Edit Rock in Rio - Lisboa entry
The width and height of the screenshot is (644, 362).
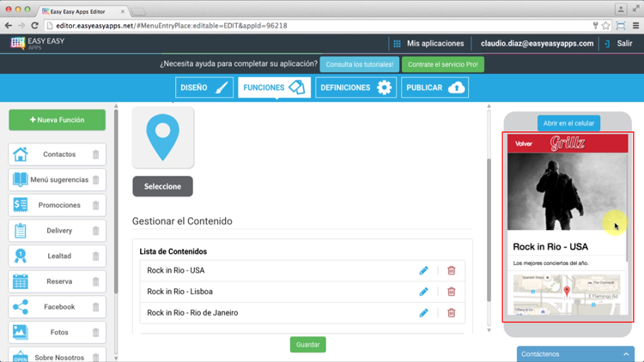423,292
